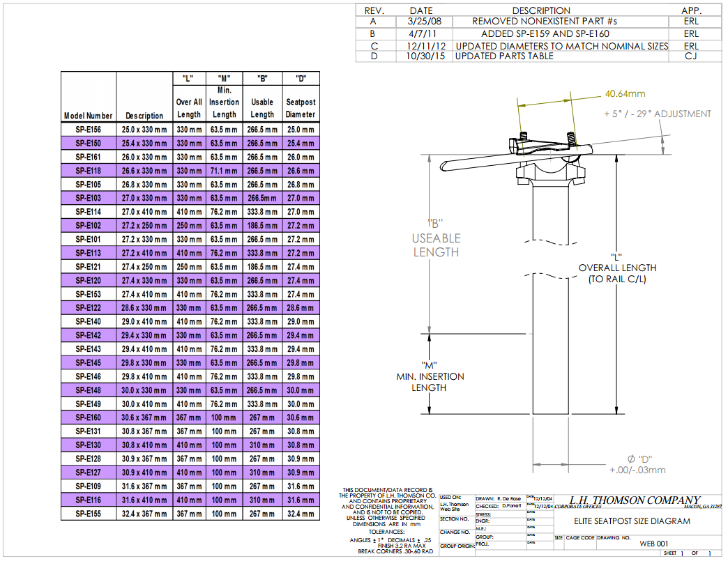Select the 30.6 x 367 mm description cell
728x561 pixels.
pyautogui.click(x=144, y=417)
